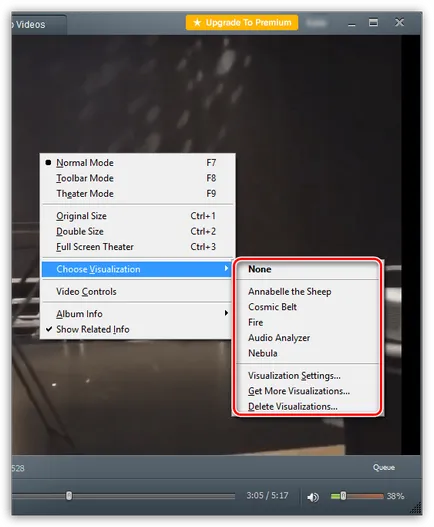434x527 pixels.
Task: Click the star icon on the upgrade button
Action: [197, 23]
